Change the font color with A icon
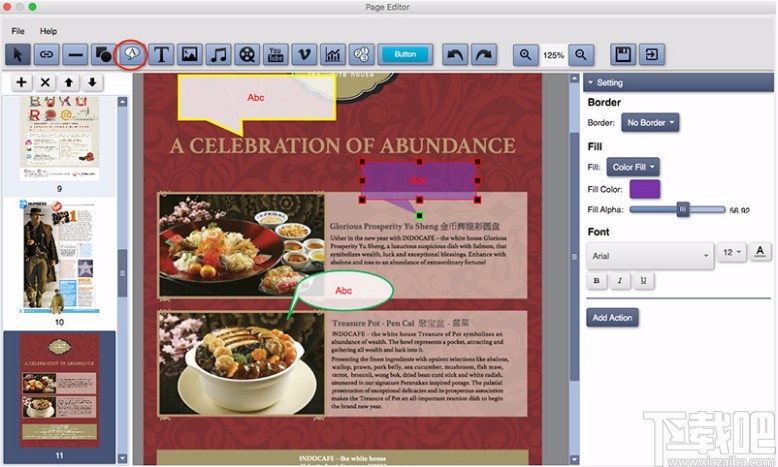The width and height of the screenshot is (778, 467). pyautogui.click(x=760, y=252)
